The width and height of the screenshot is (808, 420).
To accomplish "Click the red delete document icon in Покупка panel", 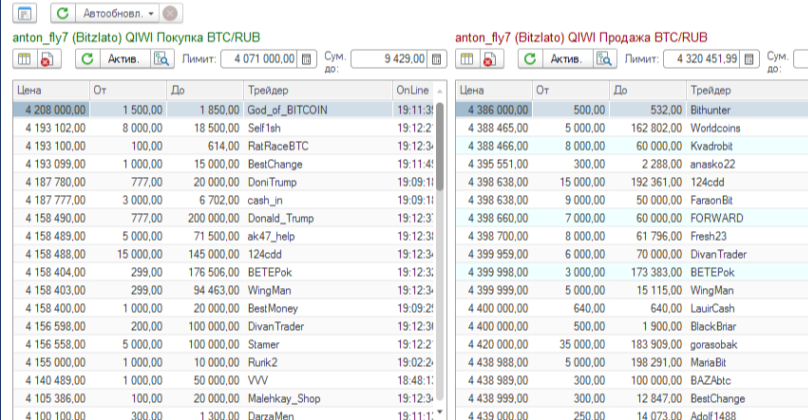I will 46,60.
